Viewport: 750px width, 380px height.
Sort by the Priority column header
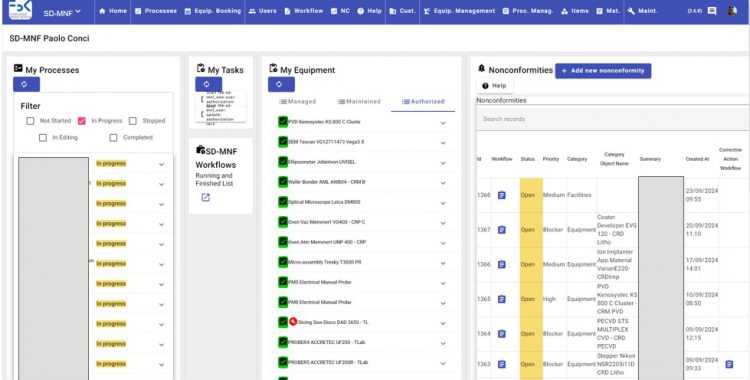tap(551, 159)
